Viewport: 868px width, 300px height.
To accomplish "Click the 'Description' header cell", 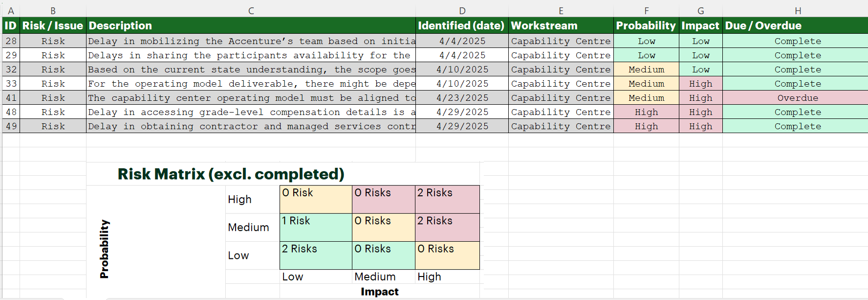I will click(251, 25).
